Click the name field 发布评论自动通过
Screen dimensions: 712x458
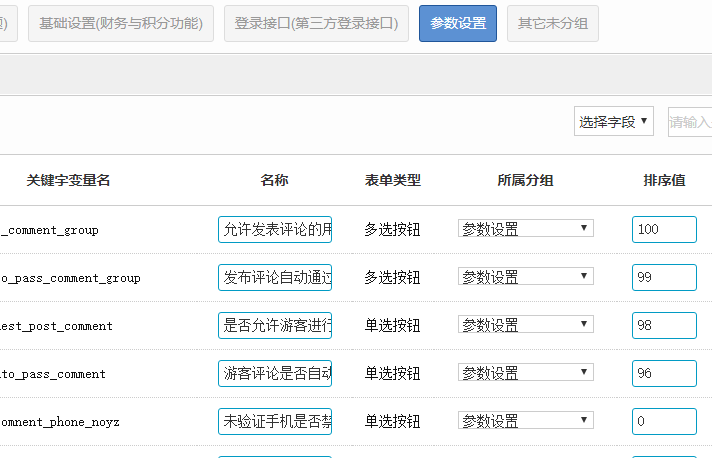275,277
